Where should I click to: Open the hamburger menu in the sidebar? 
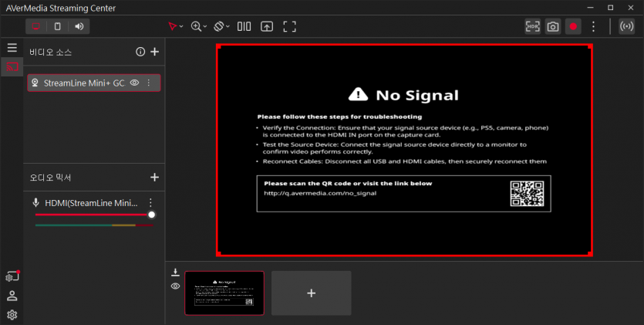point(12,48)
